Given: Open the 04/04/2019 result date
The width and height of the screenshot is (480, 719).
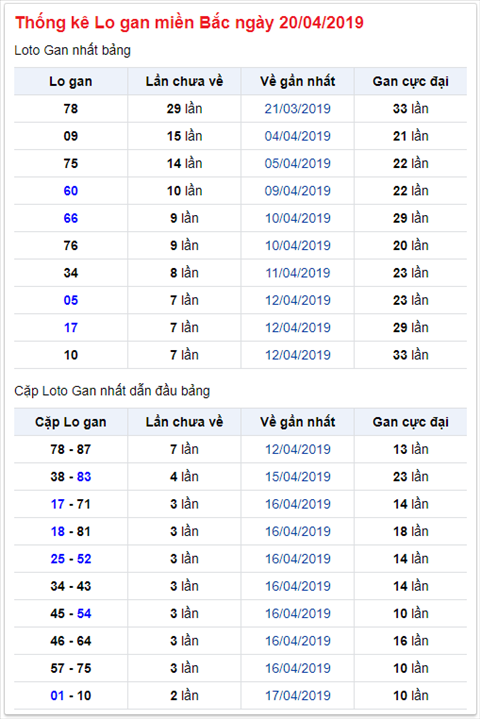Looking at the screenshot, I should (298, 136).
